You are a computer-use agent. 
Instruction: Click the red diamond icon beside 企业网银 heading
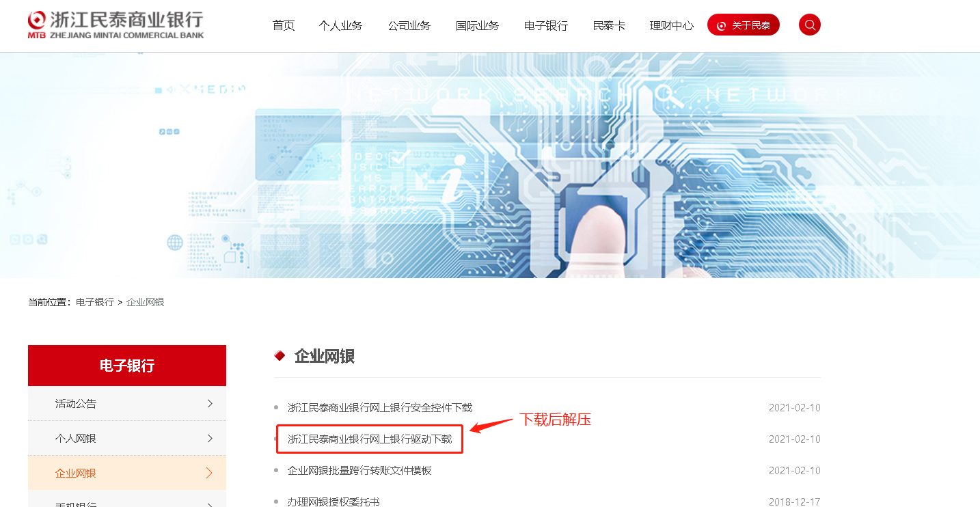coord(280,356)
